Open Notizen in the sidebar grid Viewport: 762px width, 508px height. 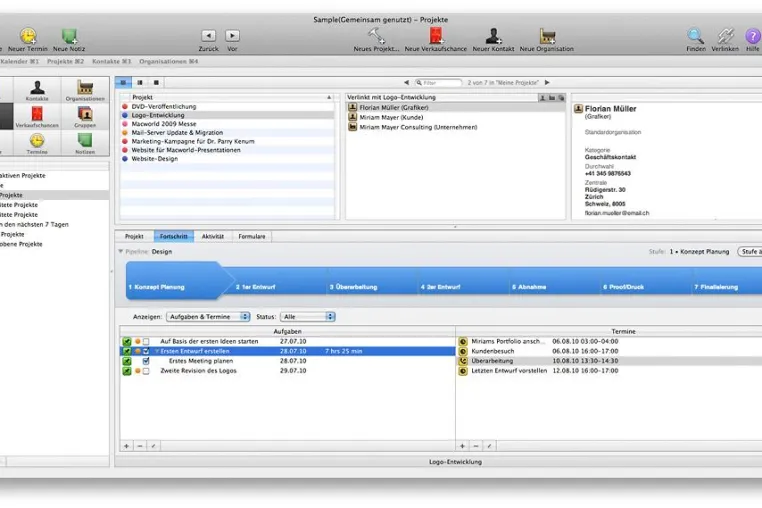point(85,143)
